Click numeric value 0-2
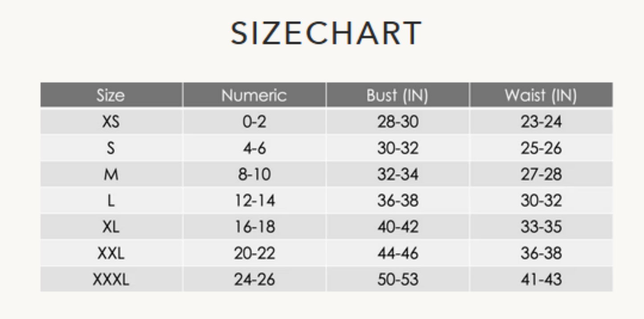Screen dimensions: 644x319 tap(254, 122)
